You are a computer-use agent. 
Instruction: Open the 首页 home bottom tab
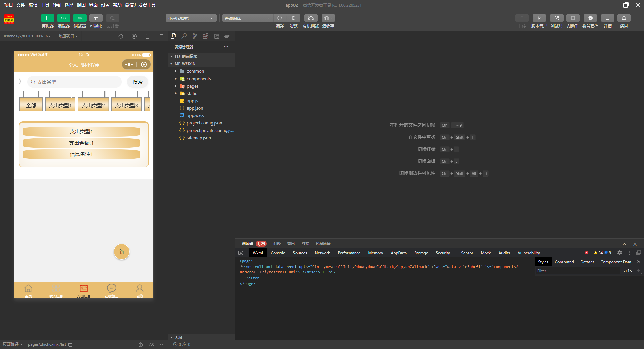28,290
